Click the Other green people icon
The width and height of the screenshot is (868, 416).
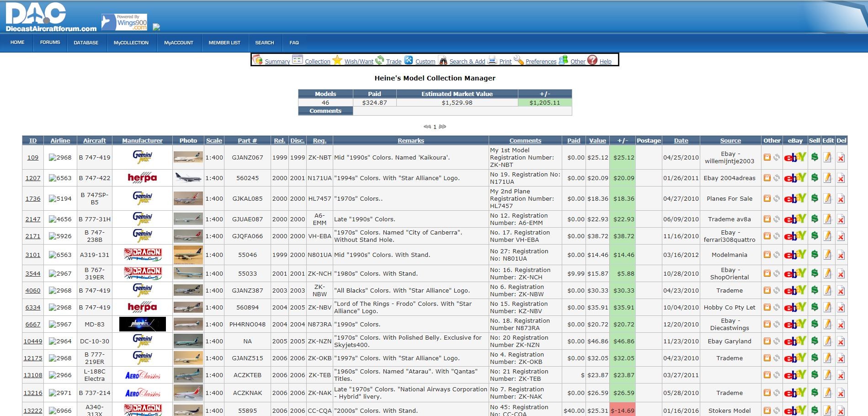tap(564, 60)
